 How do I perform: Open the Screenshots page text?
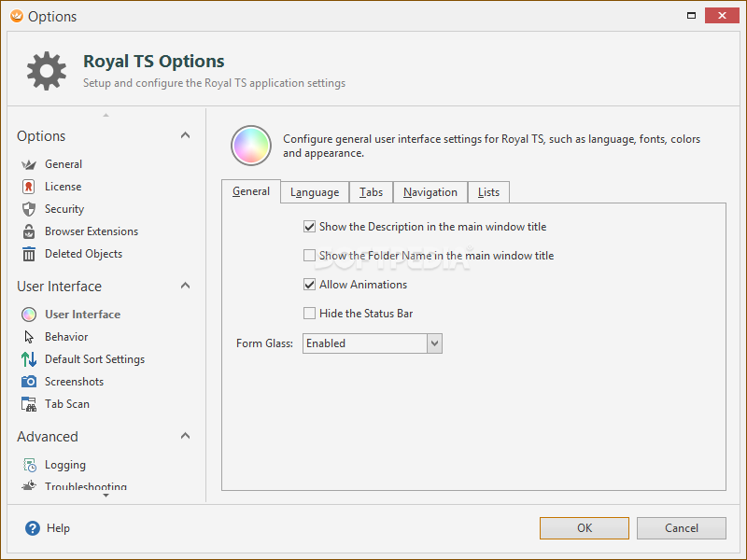(74, 382)
